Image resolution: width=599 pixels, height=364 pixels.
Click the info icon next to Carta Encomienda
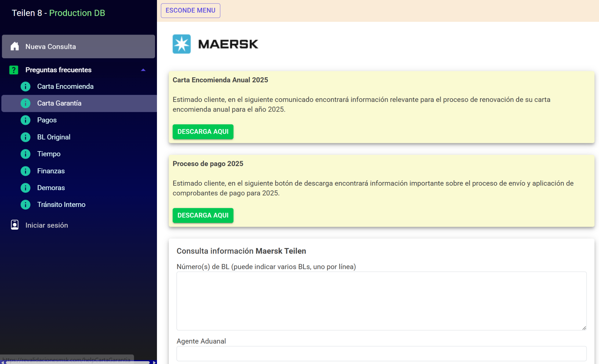coord(25,86)
